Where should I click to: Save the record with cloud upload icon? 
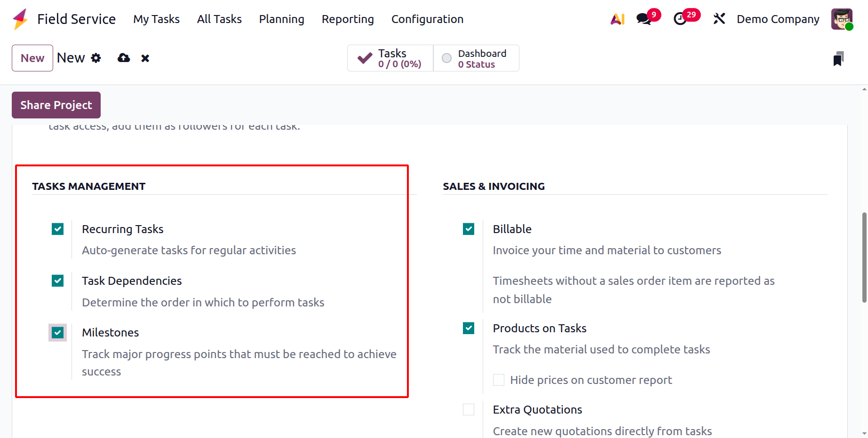pos(124,58)
